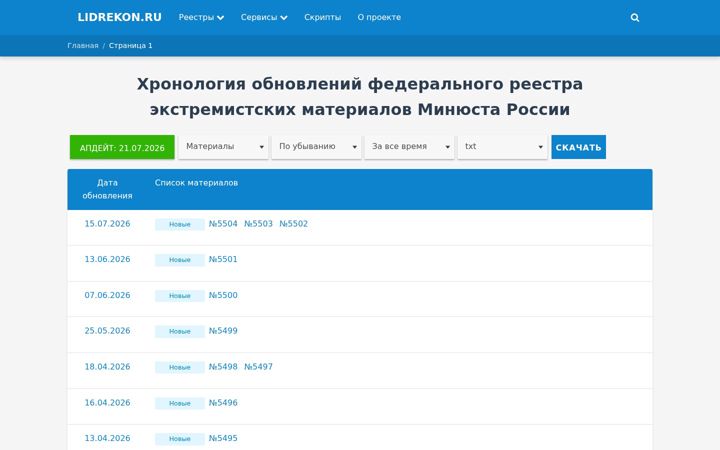This screenshot has width=720, height=450.
Task: Click the green АПДЕЙТ: 21.07.2026 button
Action: pos(122,147)
